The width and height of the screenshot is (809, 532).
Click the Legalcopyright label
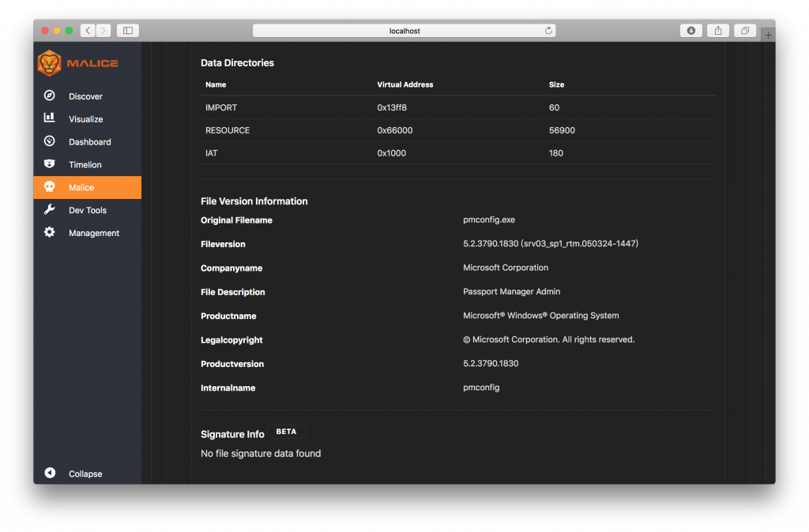point(231,339)
